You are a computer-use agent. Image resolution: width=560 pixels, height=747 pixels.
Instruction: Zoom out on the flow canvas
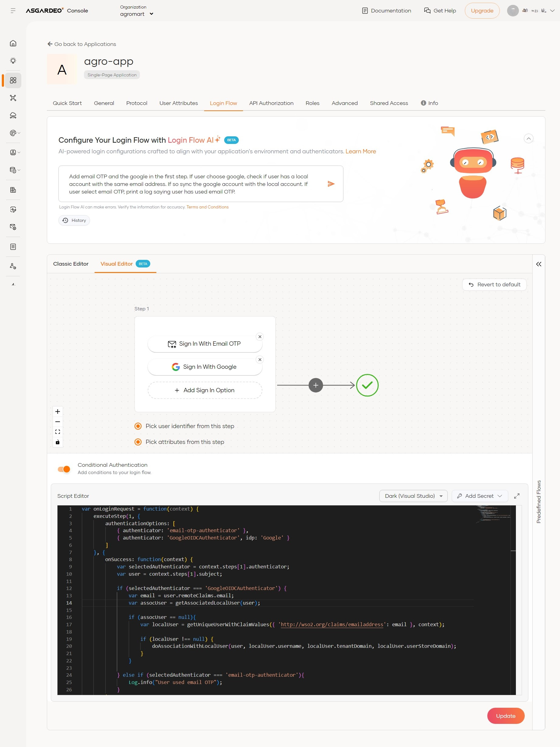58,421
